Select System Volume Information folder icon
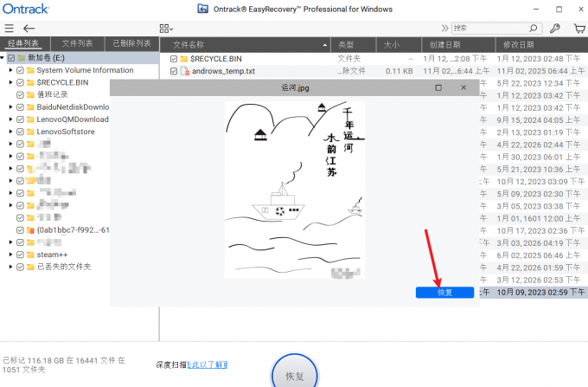The image size is (588, 387). coord(30,70)
